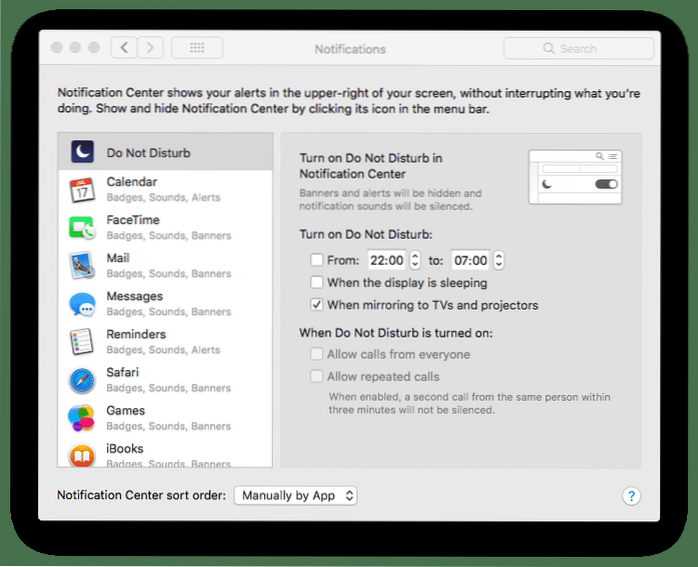Click the stepper next to 22:00
698x567 pixels.
(x=415, y=261)
